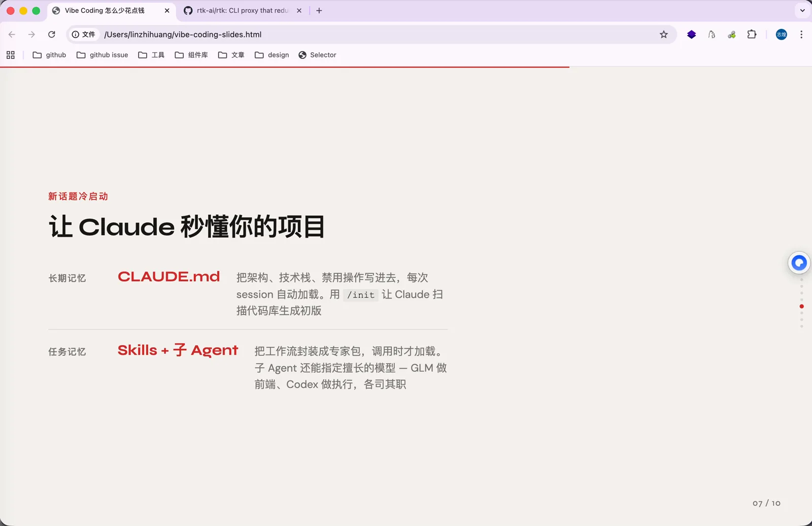This screenshot has width=812, height=526.
Task: Open a new tab with the plus button
Action: point(319,11)
